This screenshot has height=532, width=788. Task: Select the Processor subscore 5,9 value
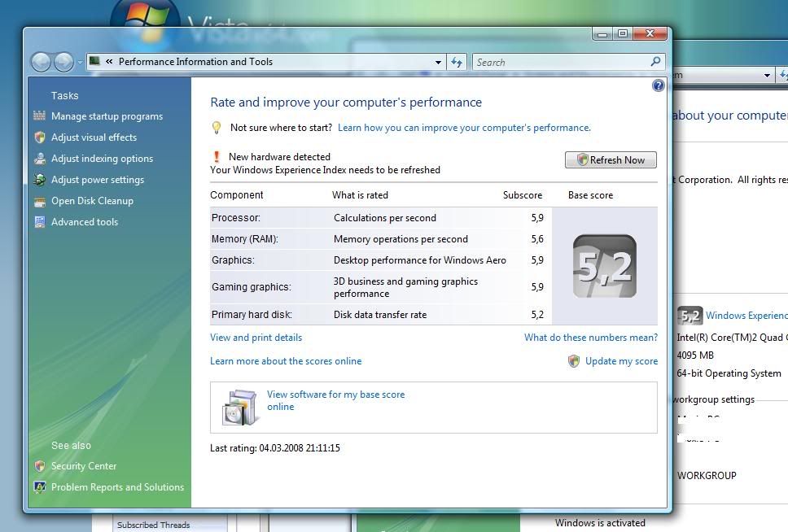537,218
